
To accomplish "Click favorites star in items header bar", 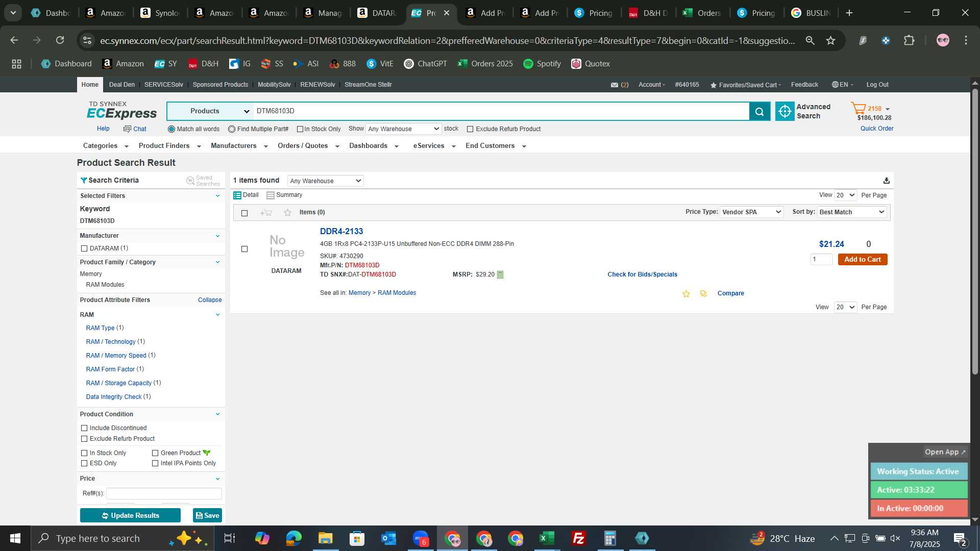I will click(287, 213).
